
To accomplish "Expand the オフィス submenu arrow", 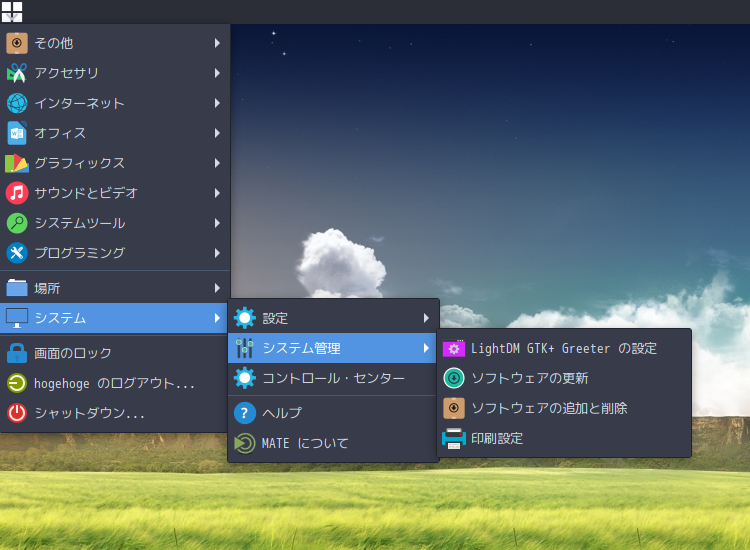I will (217, 133).
